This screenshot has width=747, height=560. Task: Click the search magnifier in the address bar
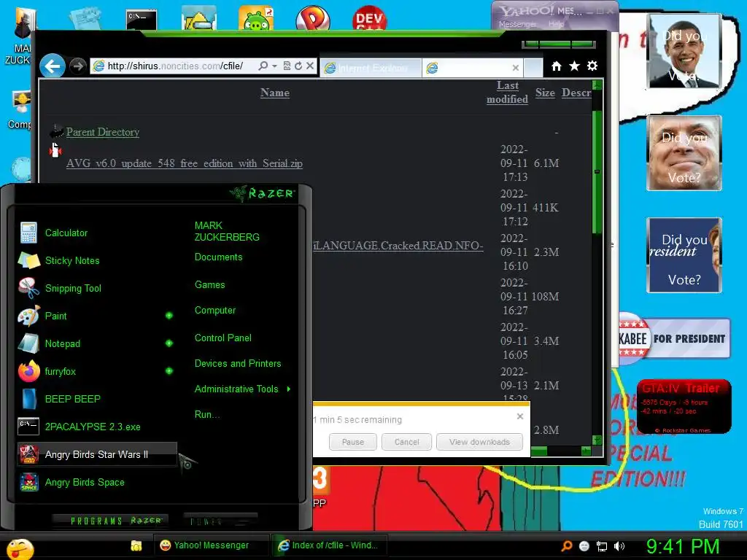[x=263, y=66]
